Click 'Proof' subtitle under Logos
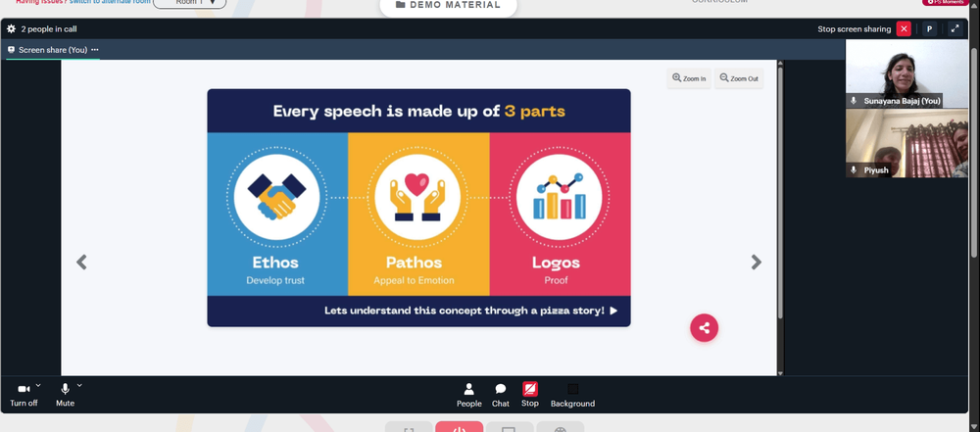980x432 pixels. coord(557,281)
